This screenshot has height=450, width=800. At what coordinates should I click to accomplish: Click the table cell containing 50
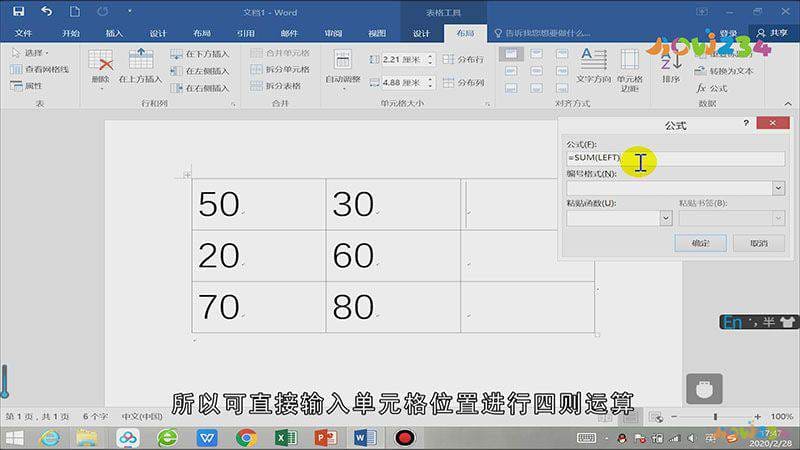pos(259,204)
